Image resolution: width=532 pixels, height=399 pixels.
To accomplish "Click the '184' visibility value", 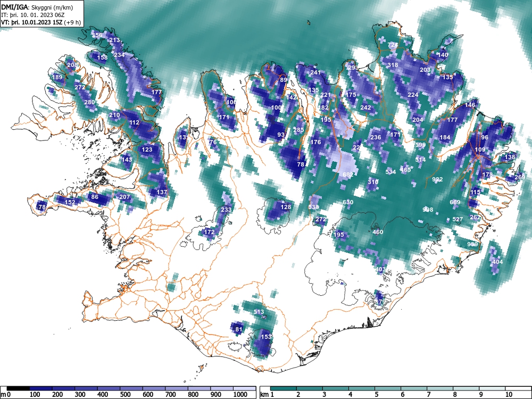I will coord(445,137).
